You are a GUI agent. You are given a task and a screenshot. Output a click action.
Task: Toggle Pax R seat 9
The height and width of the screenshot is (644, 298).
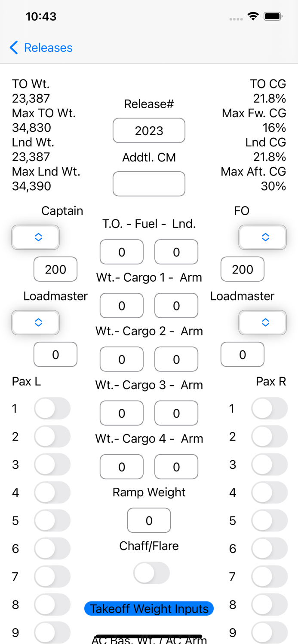269,632
